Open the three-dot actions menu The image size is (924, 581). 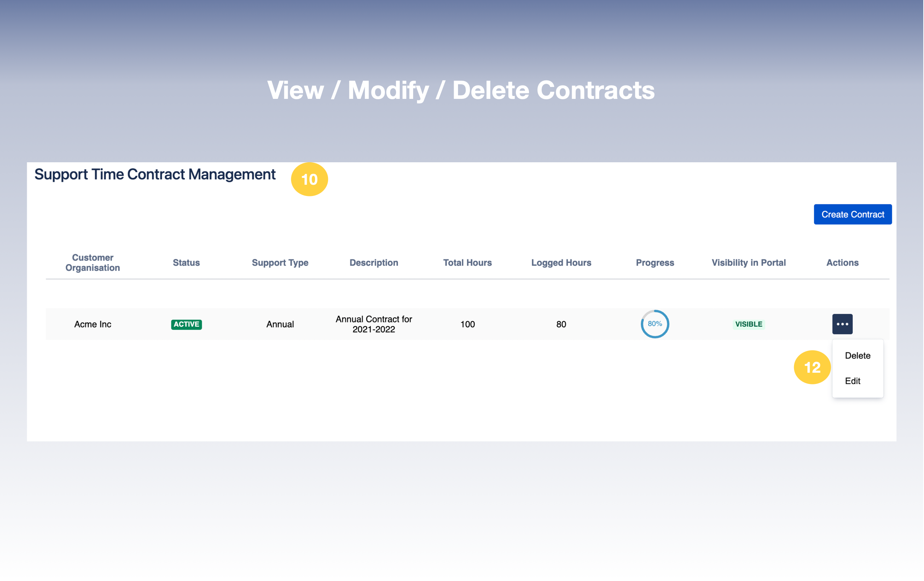(842, 324)
